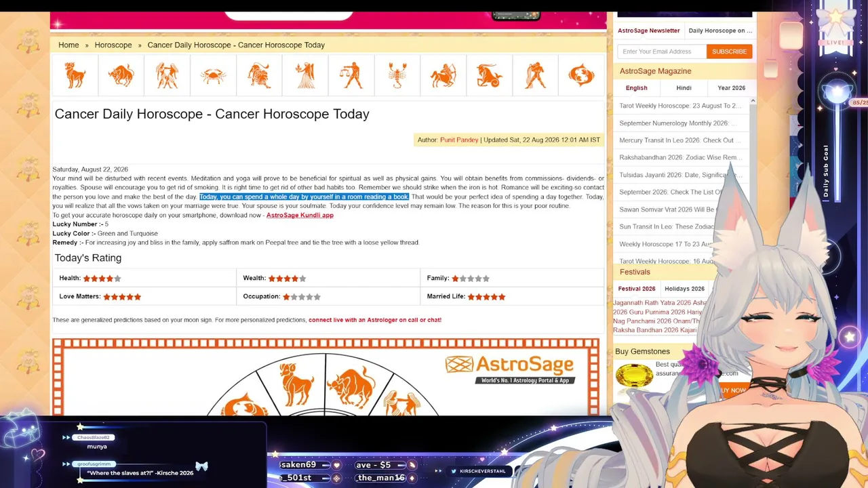Click the AstroSage Magazine heading
The height and width of the screenshot is (488, 868).
coord(655,71)
